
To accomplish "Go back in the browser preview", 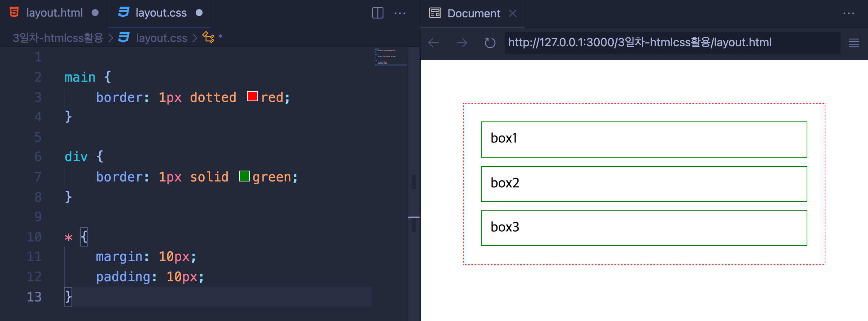I will click(x=434, y=43).
